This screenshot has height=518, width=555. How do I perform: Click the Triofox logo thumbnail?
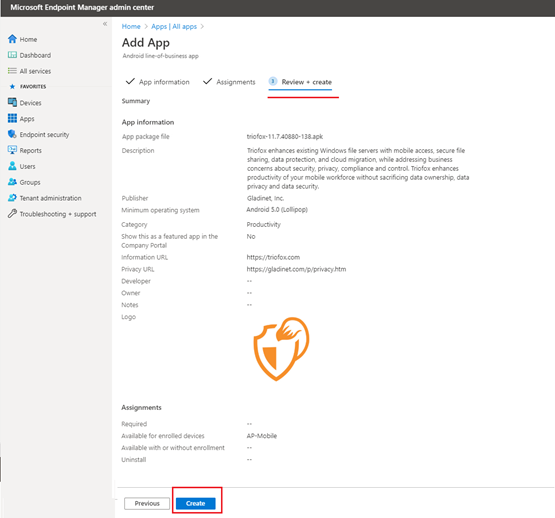point(281,349)
